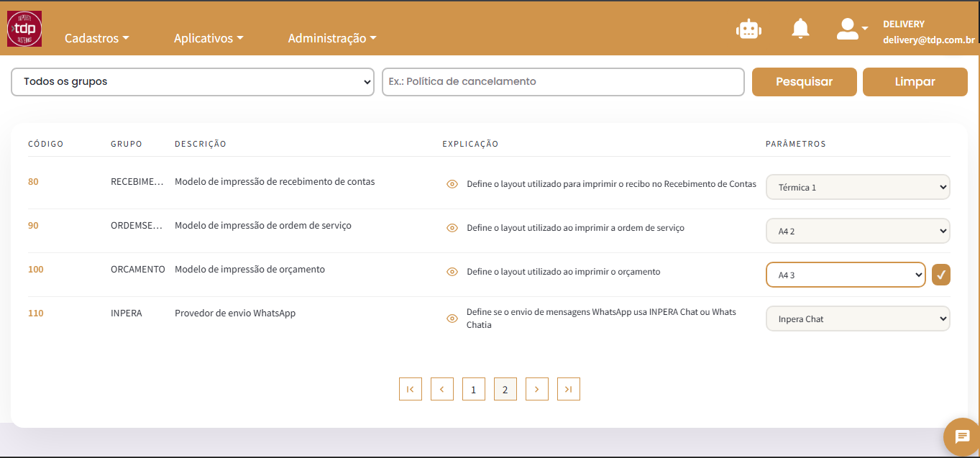Select page 2 in pagination
This screenshot has height=458, width=980.
click(x=505, y=389)
